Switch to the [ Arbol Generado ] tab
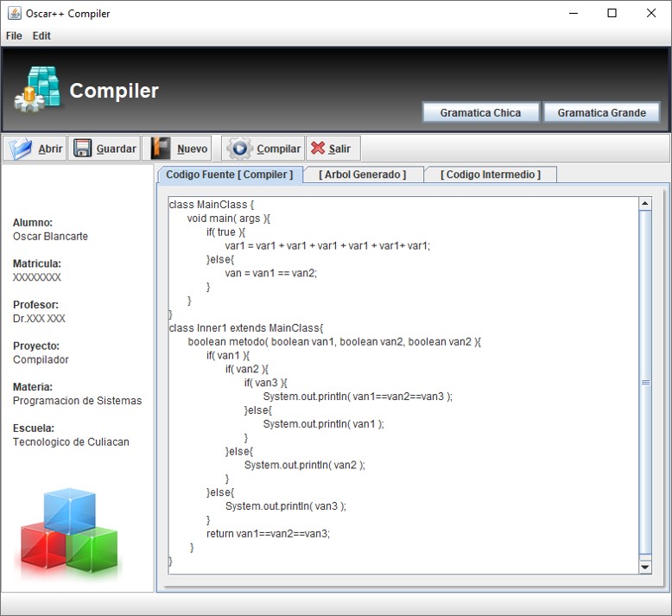672x616 pixels. point(363,175)
